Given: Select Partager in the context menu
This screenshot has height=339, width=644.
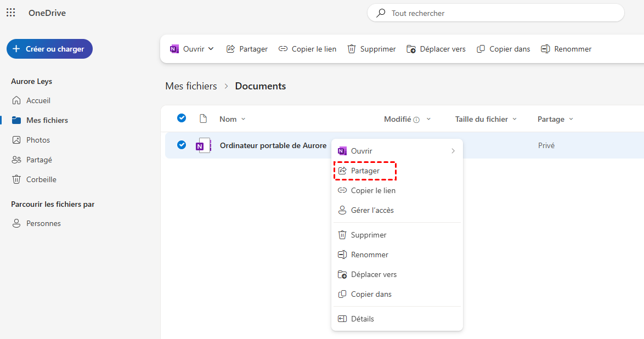Looking at the screenshot, I should pos(365,171).
